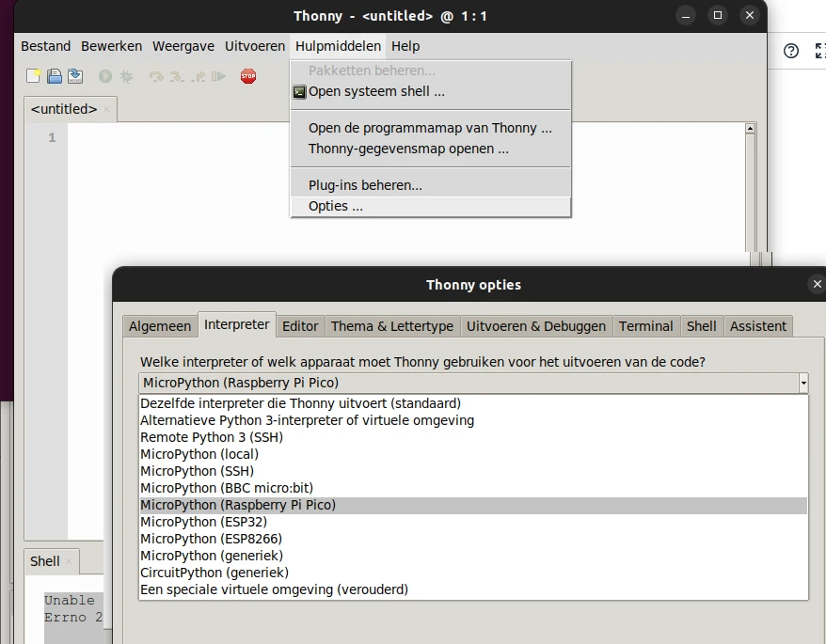
Task: Close the Thonny opties dialog
Action: pos(817,284)
